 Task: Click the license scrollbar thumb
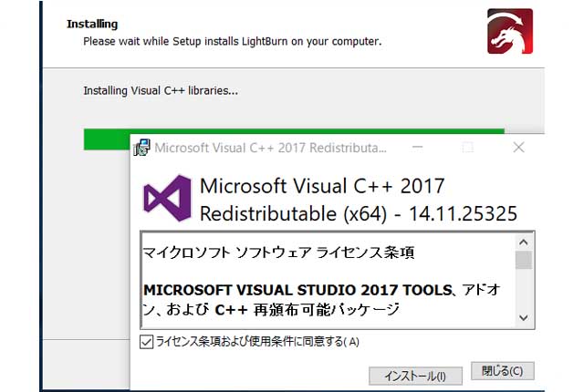click(x=524, y=260)
